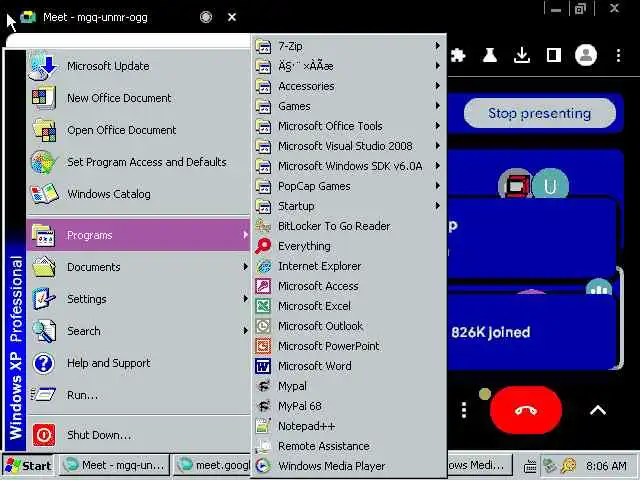This screenshot has height=480, width=640.
Task: Click the keys icon in system tray
Action: tap(568, 466)
